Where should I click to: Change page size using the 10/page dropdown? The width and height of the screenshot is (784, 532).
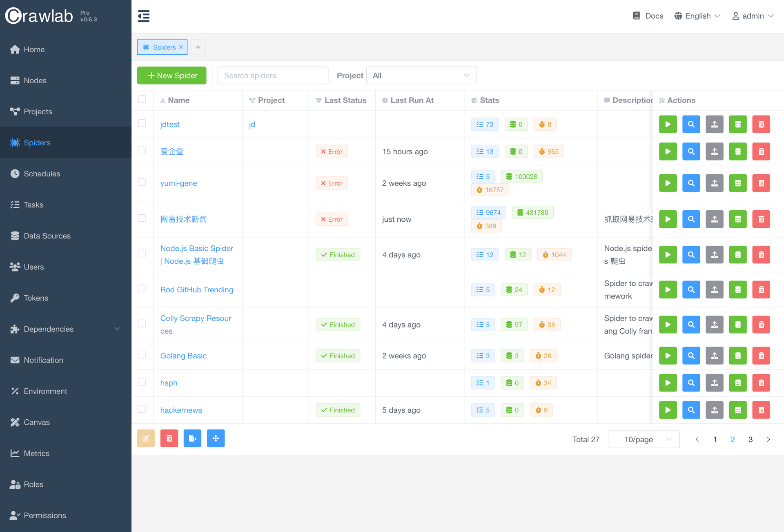click(644, 439)
